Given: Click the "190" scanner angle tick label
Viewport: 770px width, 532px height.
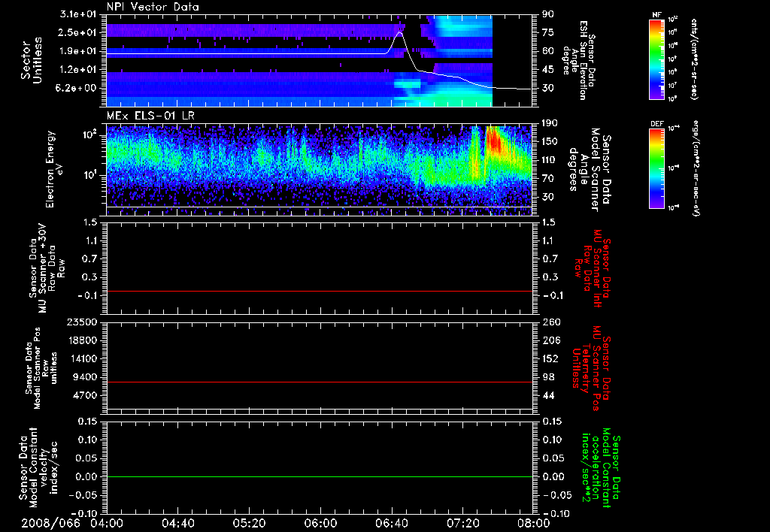Looking at the screenshot, I should pyautogui.click(x=550, y=123).
